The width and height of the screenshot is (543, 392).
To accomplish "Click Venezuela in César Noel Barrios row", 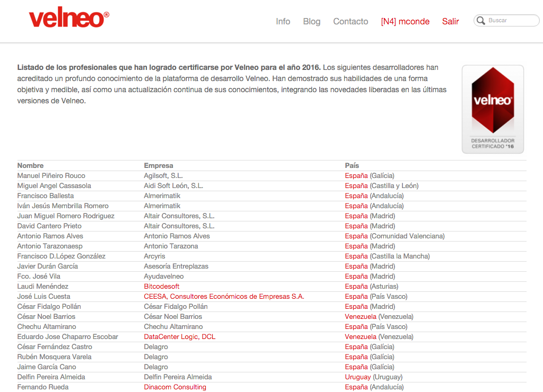I will 361,317.
